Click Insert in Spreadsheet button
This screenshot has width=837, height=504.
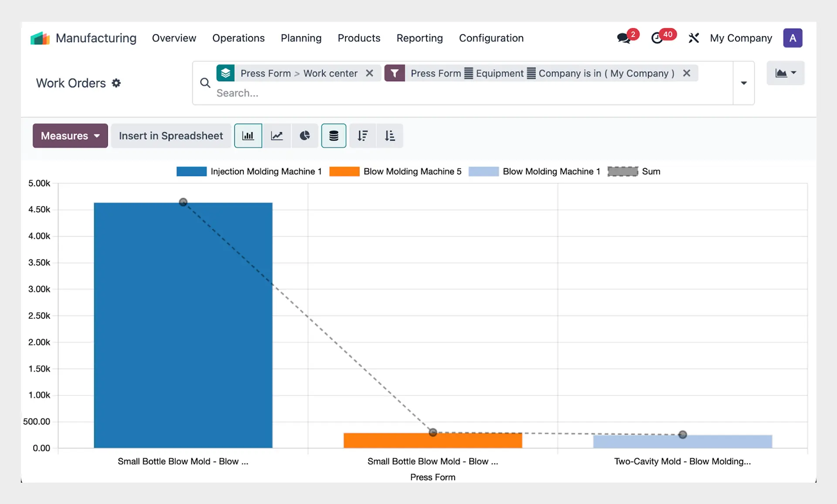(x=171, y=136)
